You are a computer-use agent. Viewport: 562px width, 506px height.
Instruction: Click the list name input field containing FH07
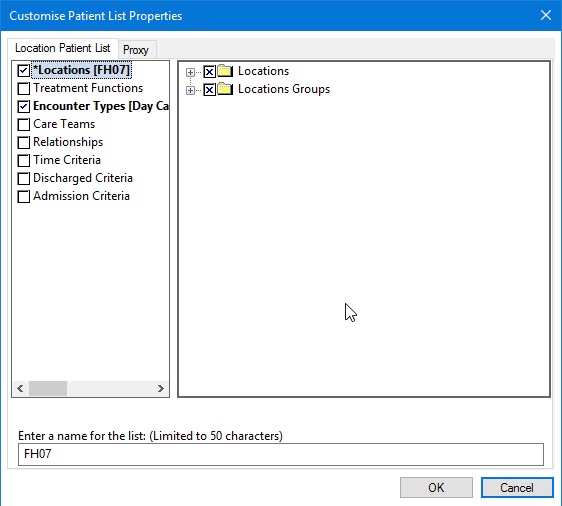click(x=281, y=454)
